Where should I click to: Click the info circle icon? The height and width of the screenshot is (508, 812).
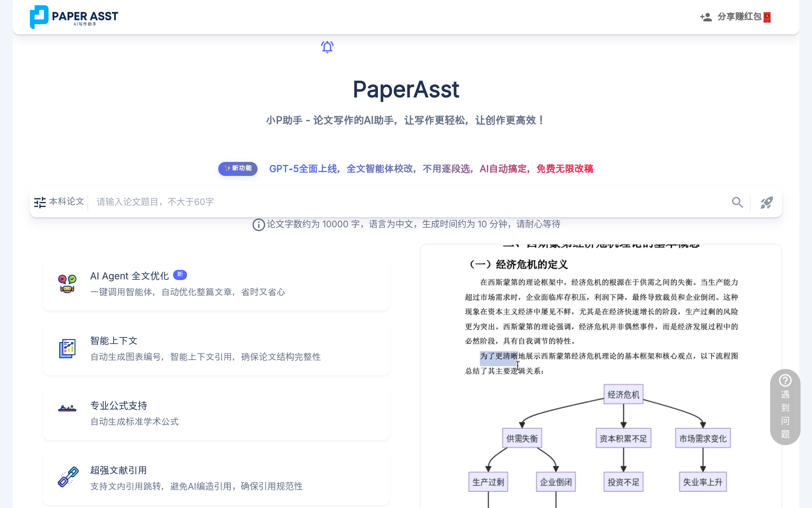259,225
